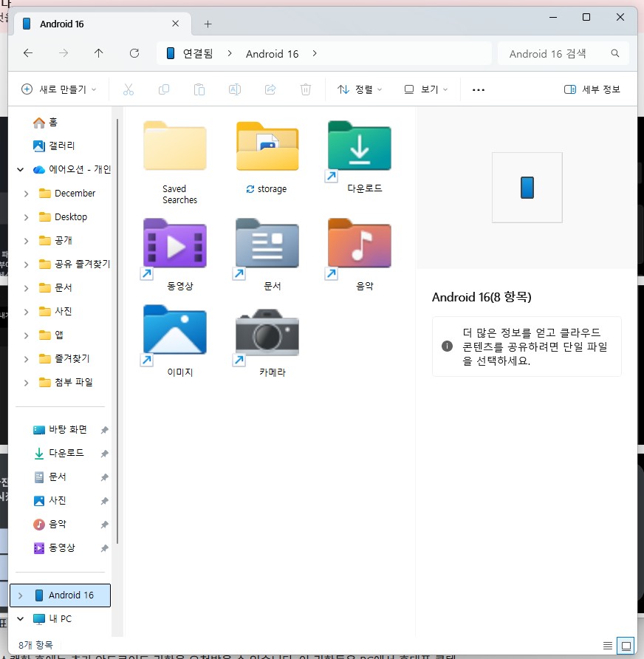The image size is (644, 659).
Task: Click the navigation pane vertical scrollbar
Action: (x=117, y=331)
